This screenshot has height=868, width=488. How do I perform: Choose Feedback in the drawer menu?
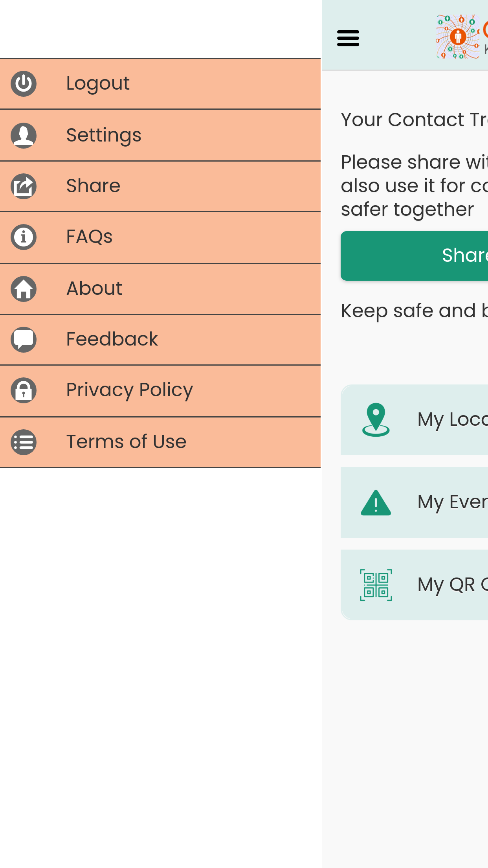112,339
